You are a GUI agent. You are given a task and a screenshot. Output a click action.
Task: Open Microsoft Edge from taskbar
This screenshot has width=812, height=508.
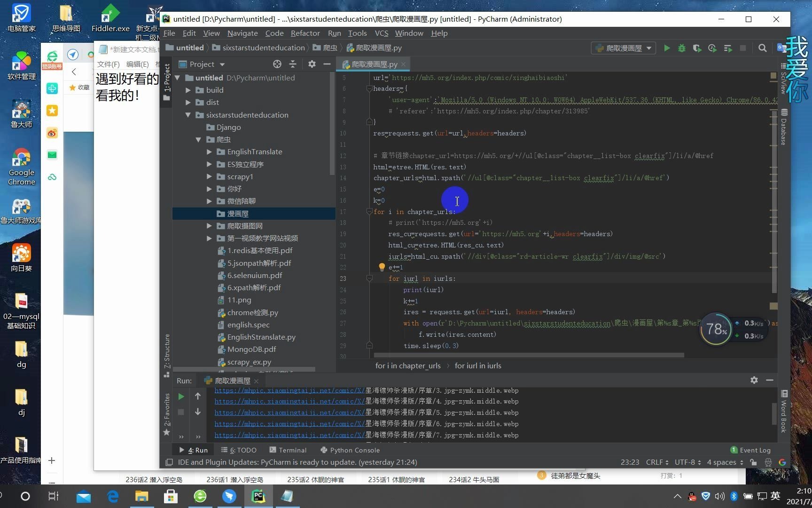point(113,496)
